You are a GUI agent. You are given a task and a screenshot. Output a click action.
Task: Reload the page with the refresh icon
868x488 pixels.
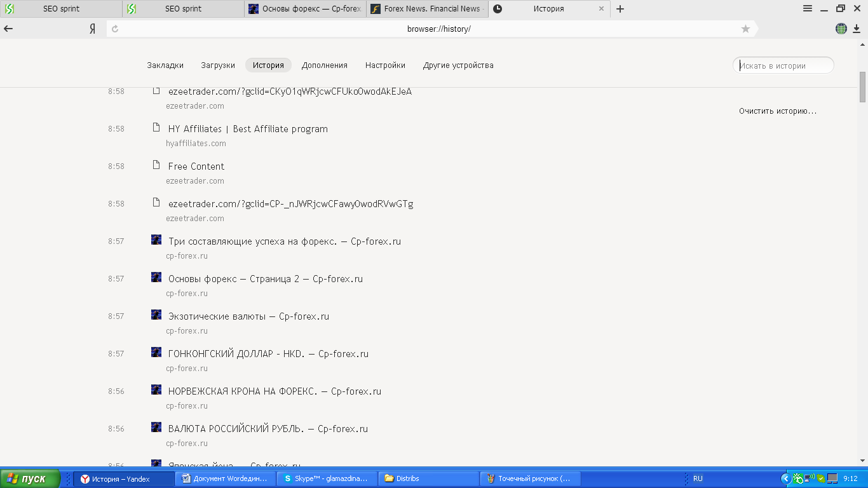pyautogui.click(x=115, y=29)
